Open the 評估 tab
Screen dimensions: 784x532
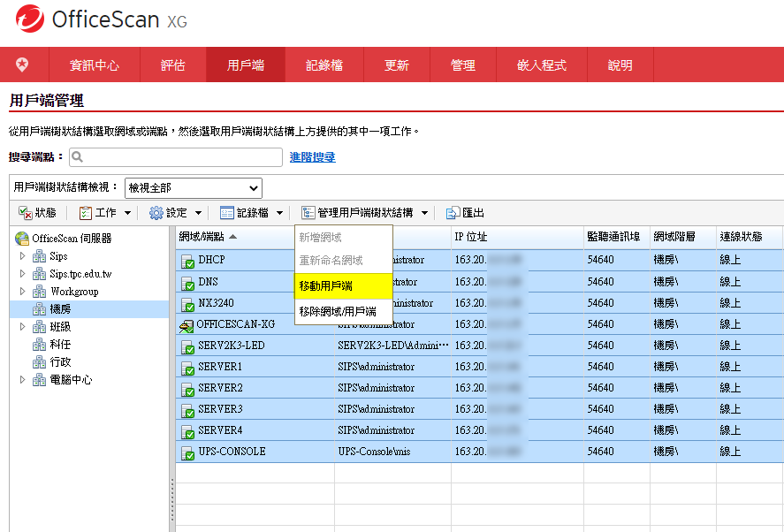(x=173, y=65)
